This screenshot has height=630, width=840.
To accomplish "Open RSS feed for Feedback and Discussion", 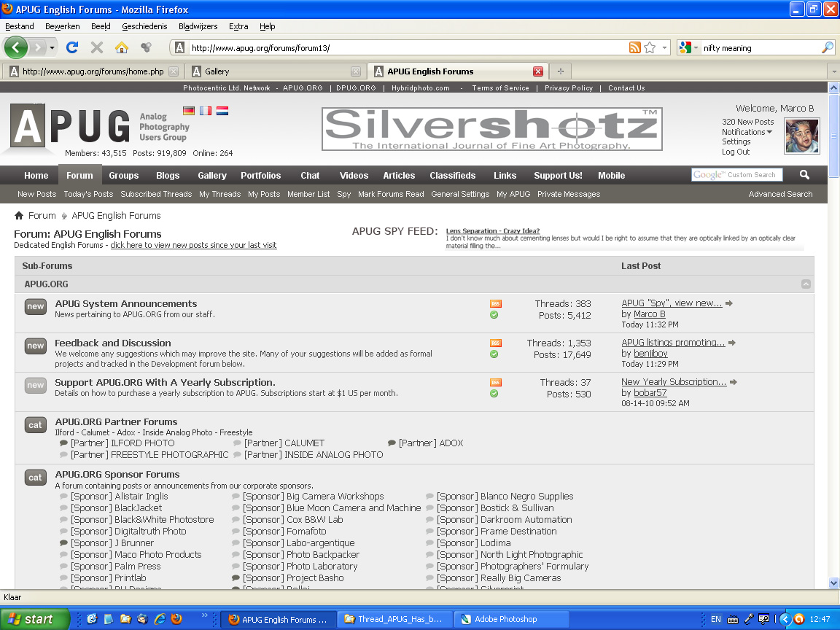I will (x=496, y=343).
